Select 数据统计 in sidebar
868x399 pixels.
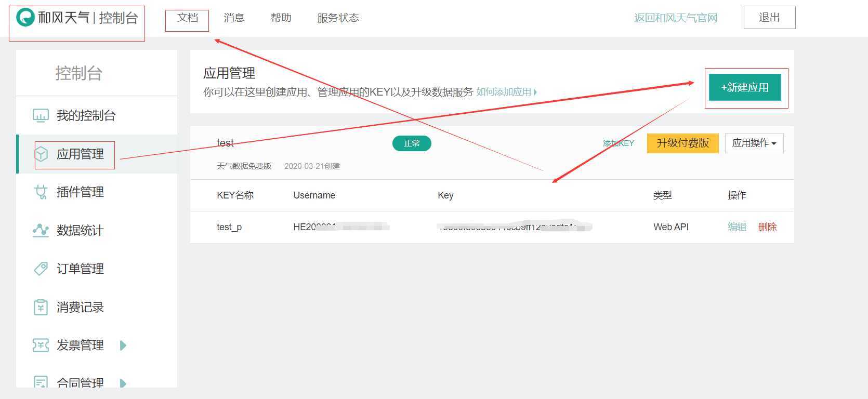pyautogui.click(x=97, y=230)
